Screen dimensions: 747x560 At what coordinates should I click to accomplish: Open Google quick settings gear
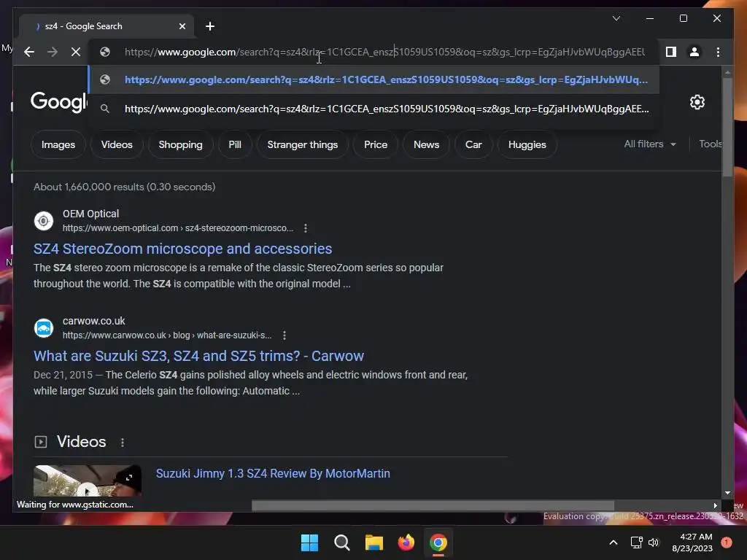coord(697,102)
